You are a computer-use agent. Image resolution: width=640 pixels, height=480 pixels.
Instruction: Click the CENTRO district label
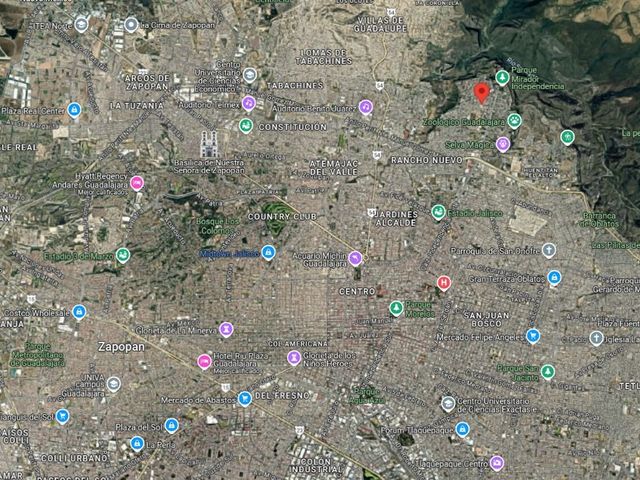tap(357, 291)
